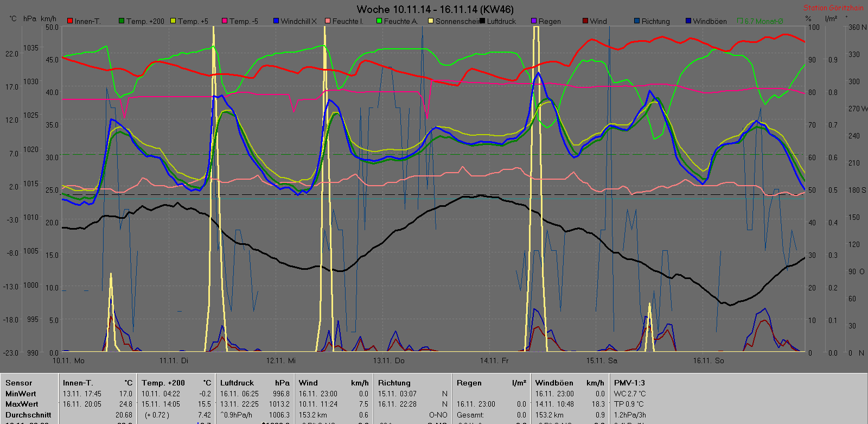Viewport: 868px width, 424px height.
Task: Click the WC 2.7 °C value
Action: point(630,394)
